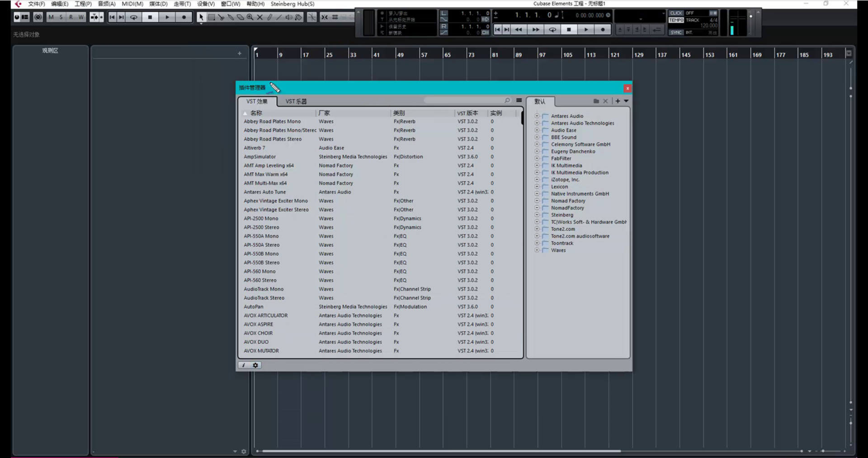Click the search magnifier in Plug-in Manager
Screen dimensions: 868x458
507,100
